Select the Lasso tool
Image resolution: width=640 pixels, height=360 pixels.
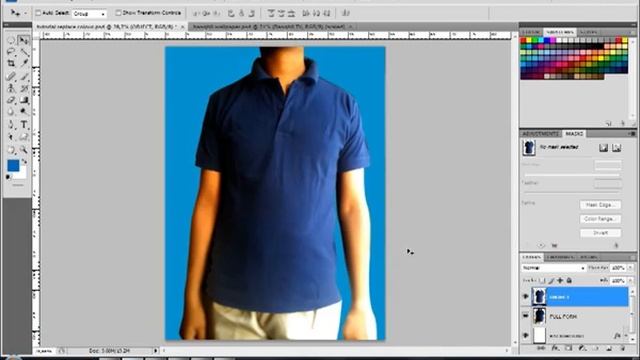(11, 52)
